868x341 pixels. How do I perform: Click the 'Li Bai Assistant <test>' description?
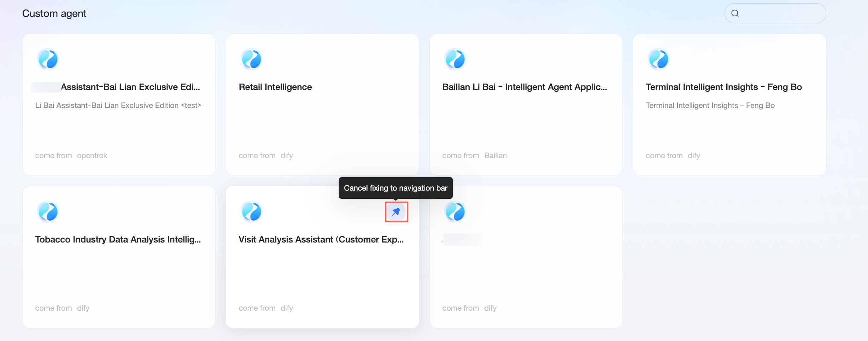click(x=118, y=106)
